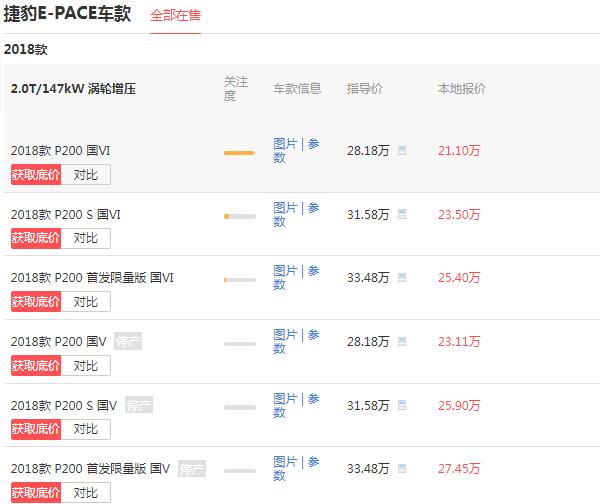Get lowest price for P200 S 国V
This screenshot has height=504, width=600.
(x=36, y=429)
